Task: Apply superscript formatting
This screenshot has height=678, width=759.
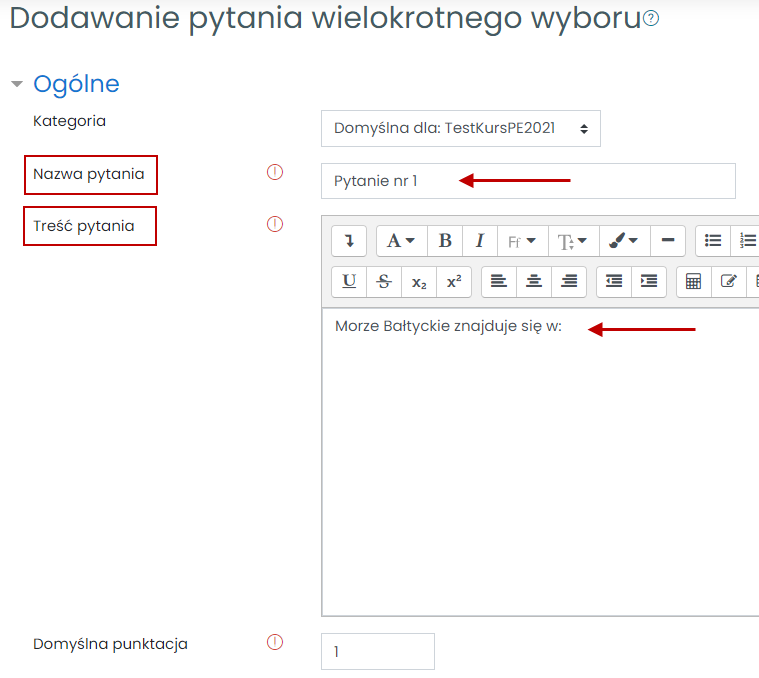Action: (453, 282)
